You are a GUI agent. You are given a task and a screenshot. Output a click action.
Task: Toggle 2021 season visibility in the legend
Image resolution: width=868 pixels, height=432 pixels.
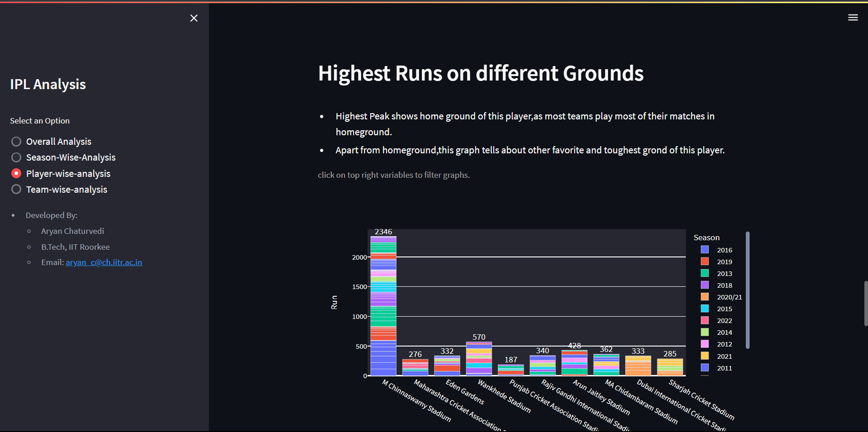pos(705,356)
